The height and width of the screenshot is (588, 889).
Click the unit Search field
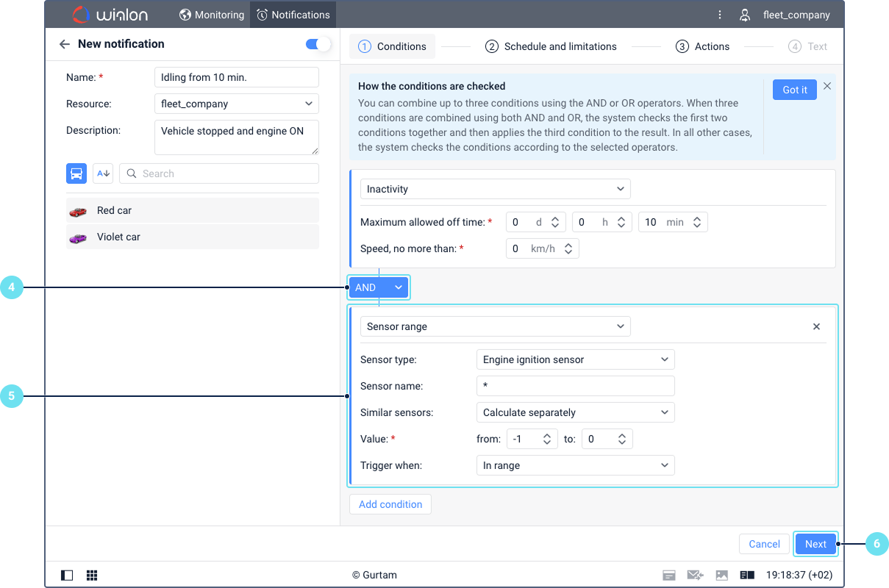tap(219, 173)
